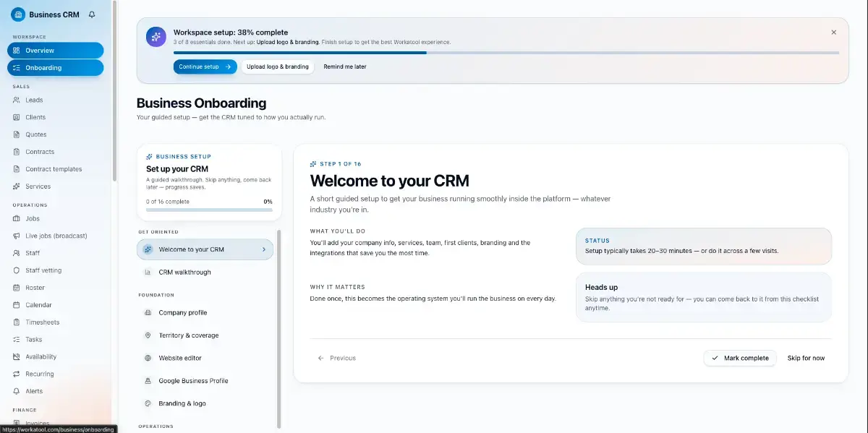
Task: Click the workspace setup progress bar
Action: coord(506,52)
